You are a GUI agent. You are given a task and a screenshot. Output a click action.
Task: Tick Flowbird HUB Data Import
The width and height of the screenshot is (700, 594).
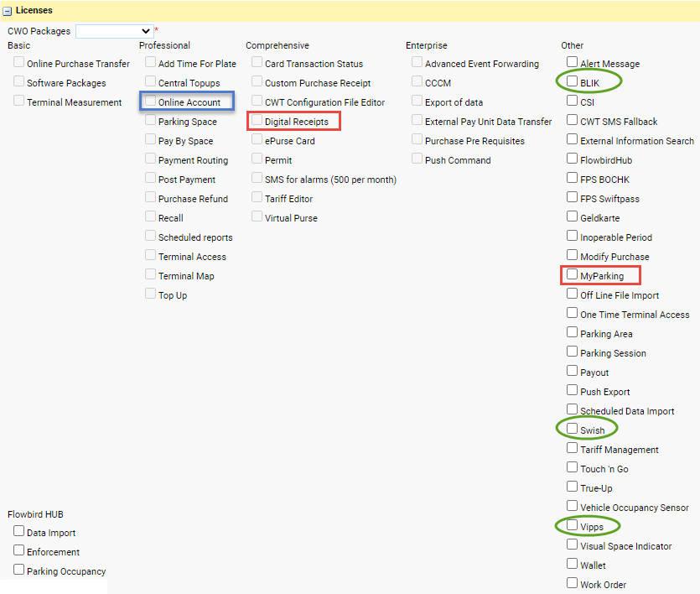[18, 530]
